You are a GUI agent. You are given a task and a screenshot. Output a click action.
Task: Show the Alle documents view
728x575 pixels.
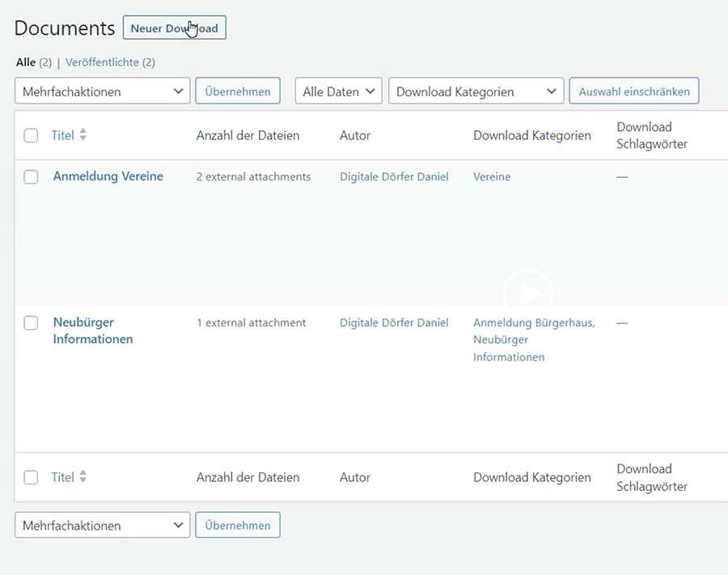pyautogui.click(x=25, y=62)
